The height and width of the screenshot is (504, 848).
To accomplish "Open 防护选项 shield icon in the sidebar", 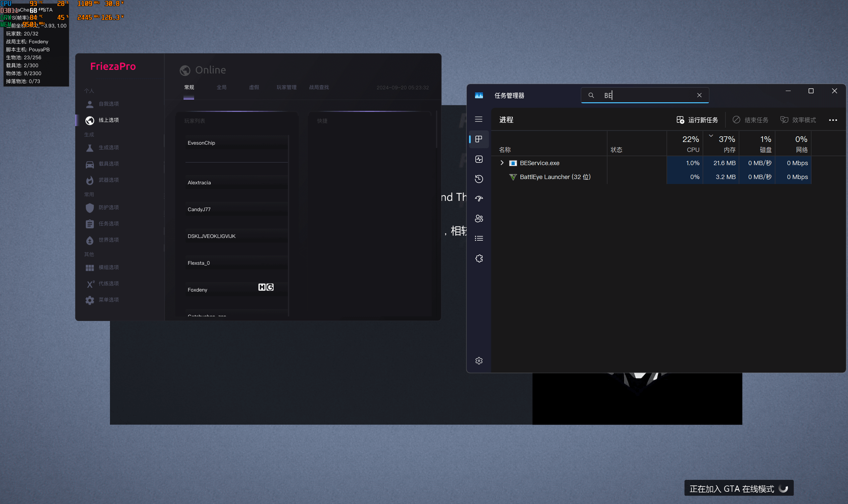I will coord(90,207).
